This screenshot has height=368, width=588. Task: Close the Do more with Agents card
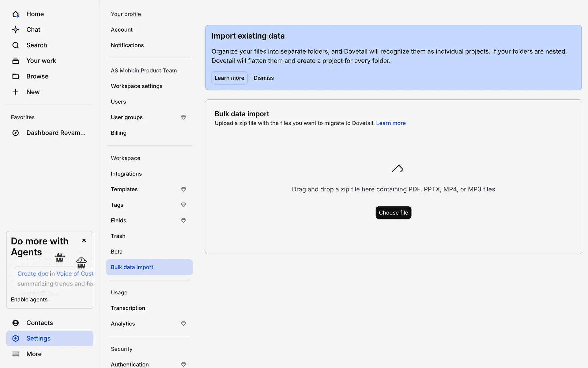(x=84, y=240)
